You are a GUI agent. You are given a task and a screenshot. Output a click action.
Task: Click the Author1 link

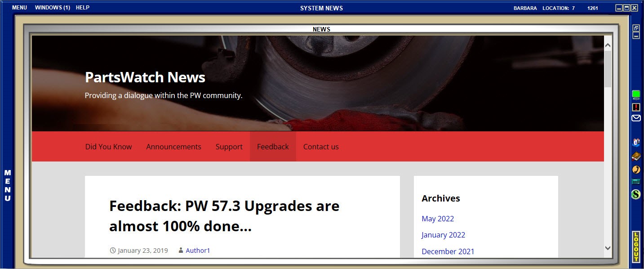click(198, 251)
